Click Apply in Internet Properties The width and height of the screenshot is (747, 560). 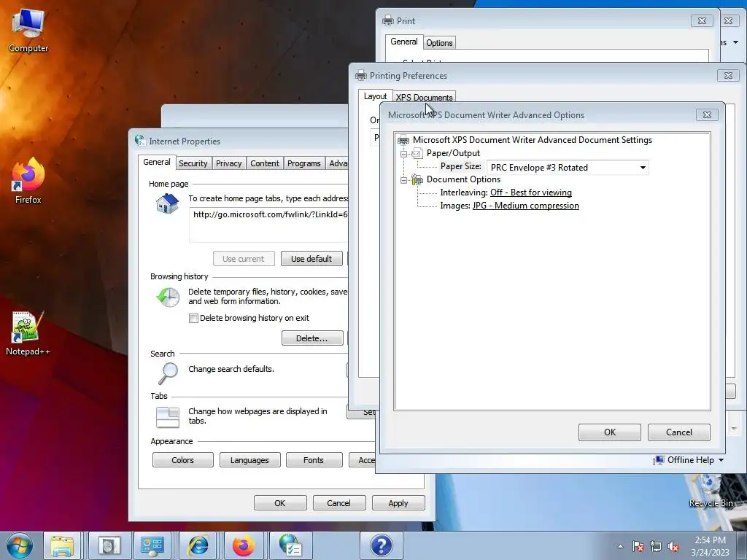coord(398,503)
